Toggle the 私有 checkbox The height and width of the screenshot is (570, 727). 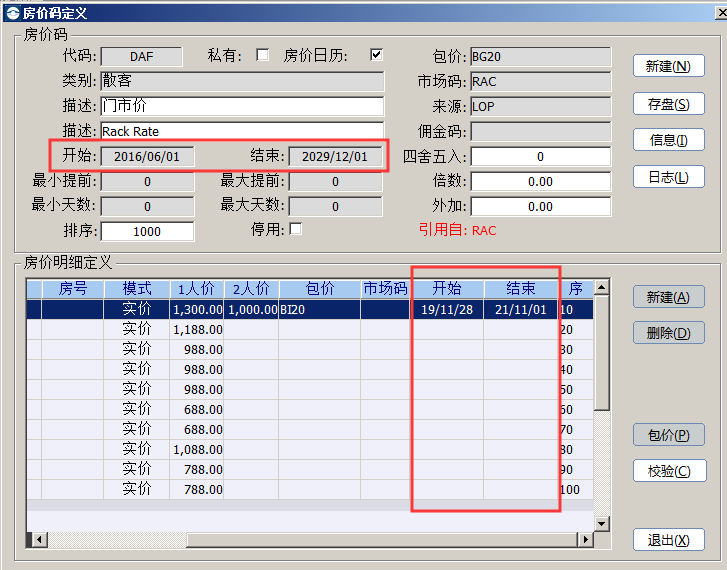click(x=263, y=55)
